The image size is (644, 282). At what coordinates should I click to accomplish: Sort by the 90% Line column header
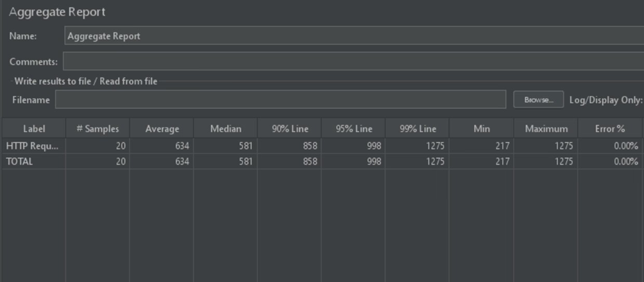coord(290,129)
